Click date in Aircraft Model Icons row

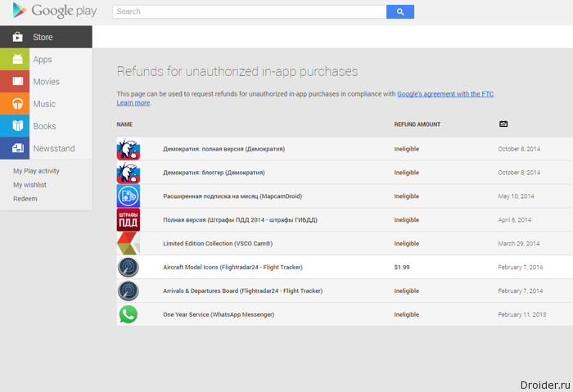(x=521, y=267)
